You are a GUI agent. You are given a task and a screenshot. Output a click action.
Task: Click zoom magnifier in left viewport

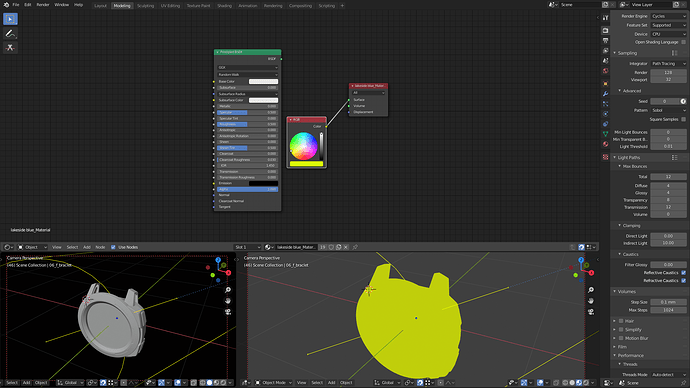(x=228, y=290)
